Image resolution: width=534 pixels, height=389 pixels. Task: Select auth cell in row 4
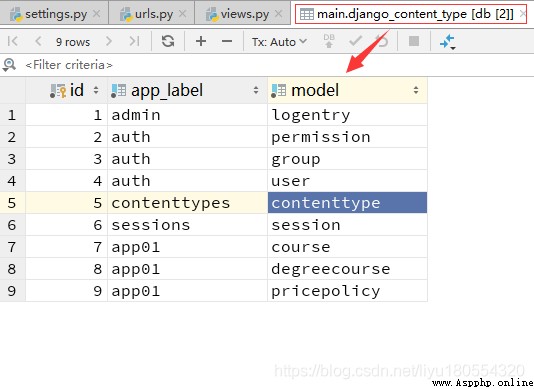(188, 181)
